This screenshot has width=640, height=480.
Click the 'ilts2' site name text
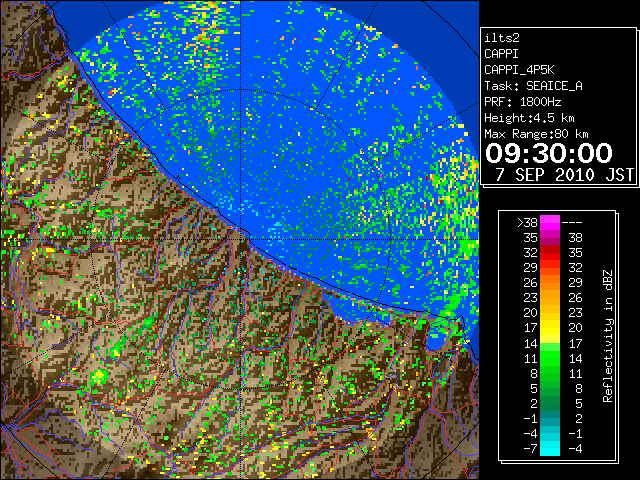pyautogui.click(x=502, y=38)
